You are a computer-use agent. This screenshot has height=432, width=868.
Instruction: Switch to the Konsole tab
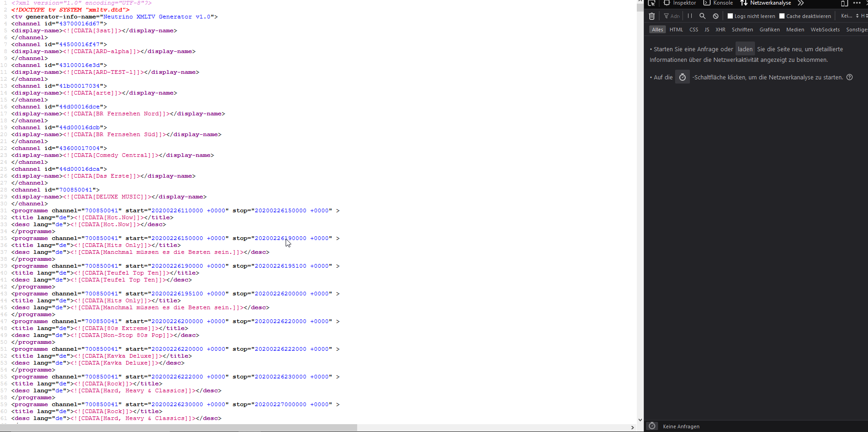(718, 3)
